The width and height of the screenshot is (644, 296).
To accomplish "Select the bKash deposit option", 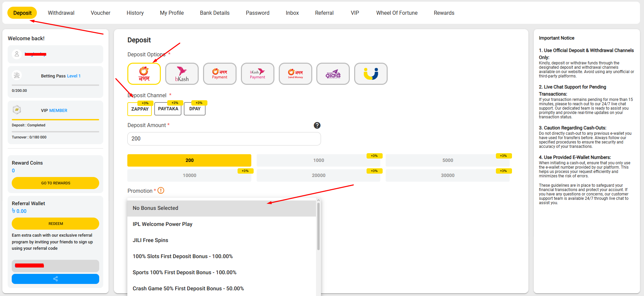I will [x=182, y=74].
